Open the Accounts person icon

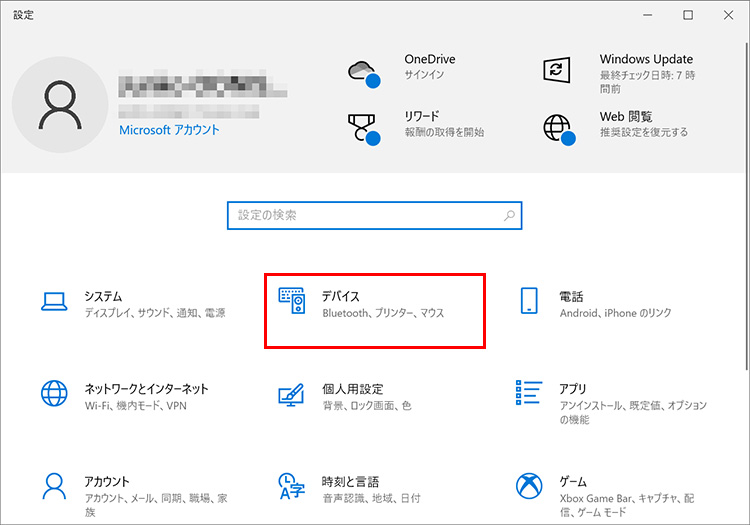[54, 487]
